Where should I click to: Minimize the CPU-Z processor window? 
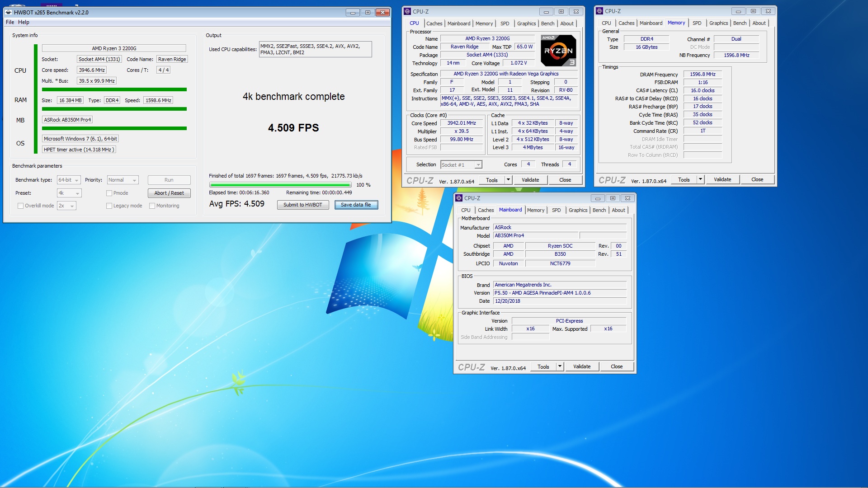tap(546, 12)
